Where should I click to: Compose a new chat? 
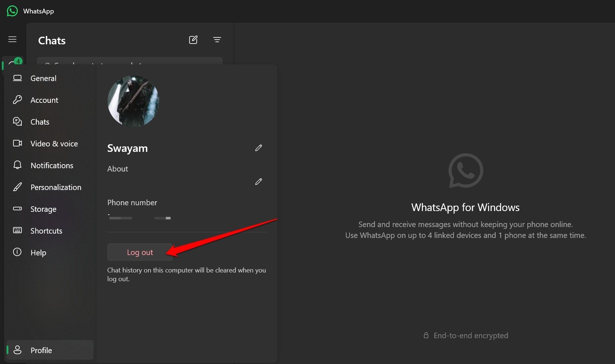[x=193, y=40]
